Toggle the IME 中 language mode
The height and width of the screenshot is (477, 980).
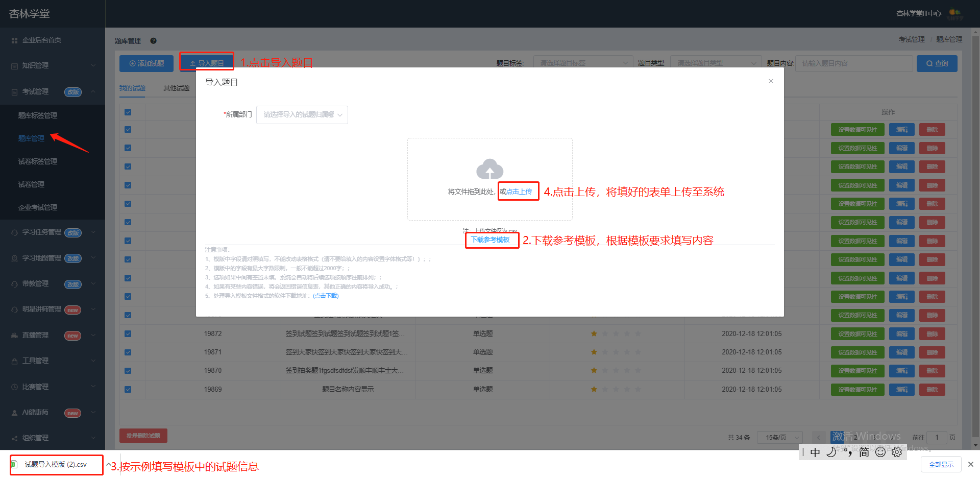pos(815,452)
